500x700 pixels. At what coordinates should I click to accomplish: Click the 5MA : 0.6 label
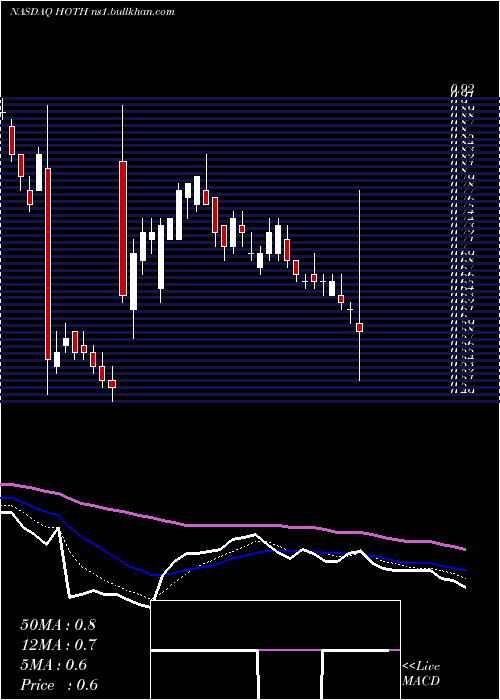click(54, 665)
